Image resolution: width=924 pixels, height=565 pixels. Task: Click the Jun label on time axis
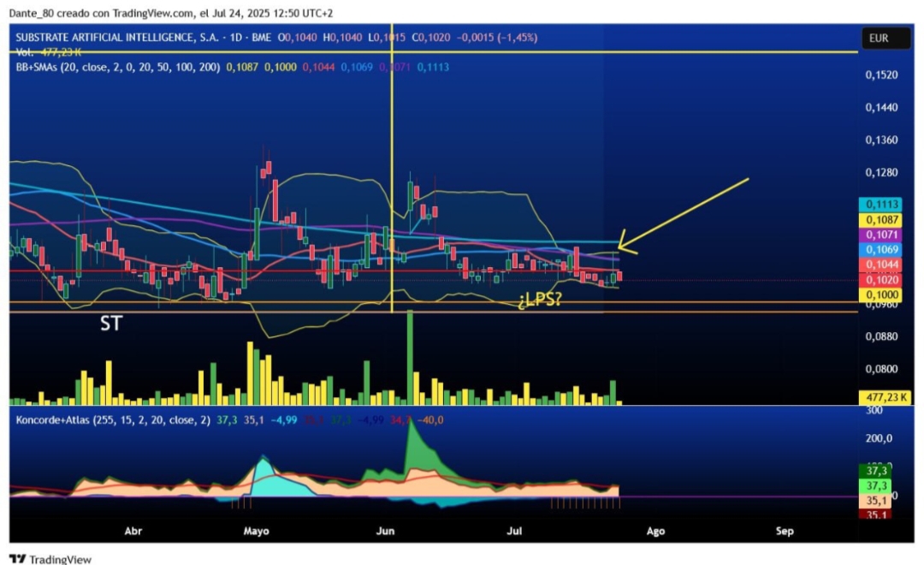point(385,531)
